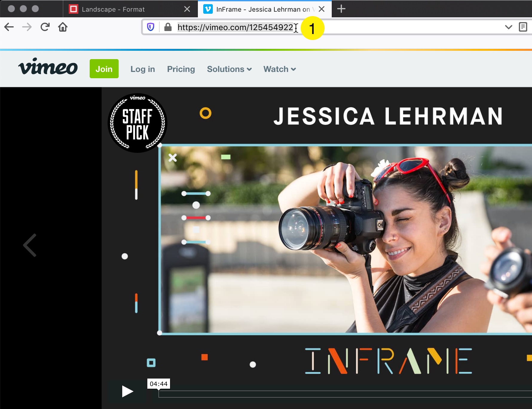This screenshot has height=409, width=532.
Task: Open the browser home page icon
Action: (63, 27)
